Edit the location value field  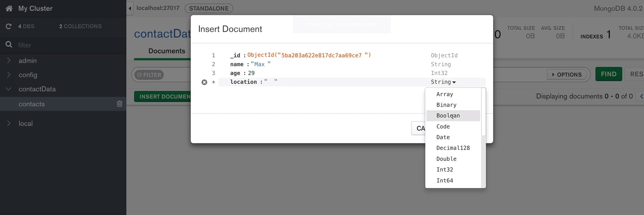tap(271, 82)
